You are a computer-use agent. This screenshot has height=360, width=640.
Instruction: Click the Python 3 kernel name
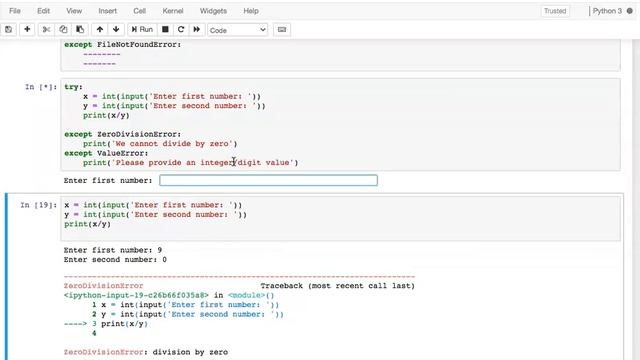(x=607, y=11)
